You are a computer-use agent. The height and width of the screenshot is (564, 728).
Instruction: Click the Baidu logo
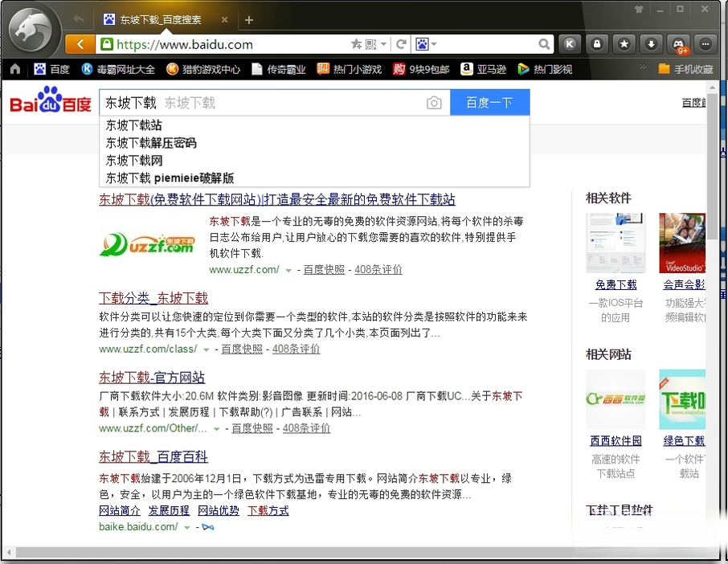click(51, 100)
